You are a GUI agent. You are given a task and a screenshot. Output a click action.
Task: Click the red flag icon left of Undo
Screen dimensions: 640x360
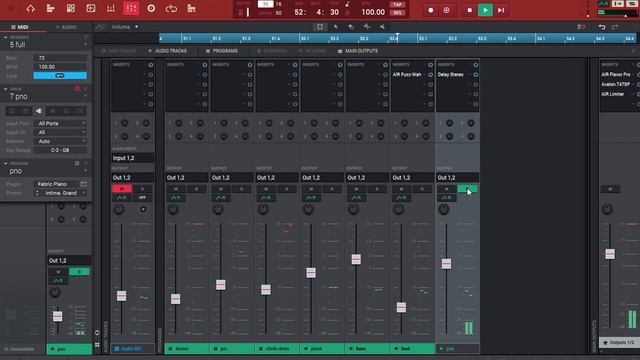point(581,27)
